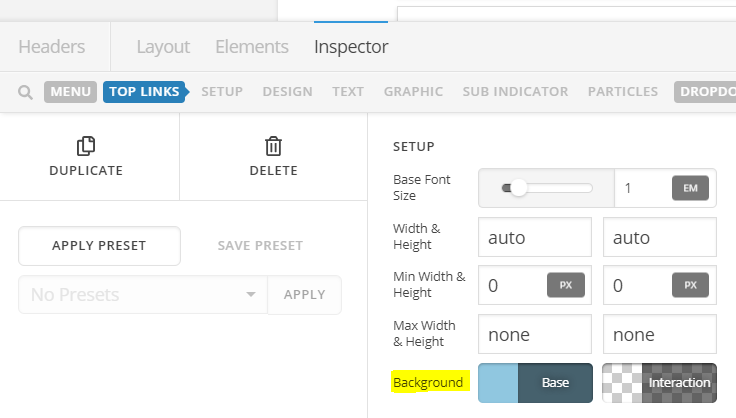This screenshot has height=418, width=736.
Task: Toggle PX unit on Min Height field
Action: (690, 285)
